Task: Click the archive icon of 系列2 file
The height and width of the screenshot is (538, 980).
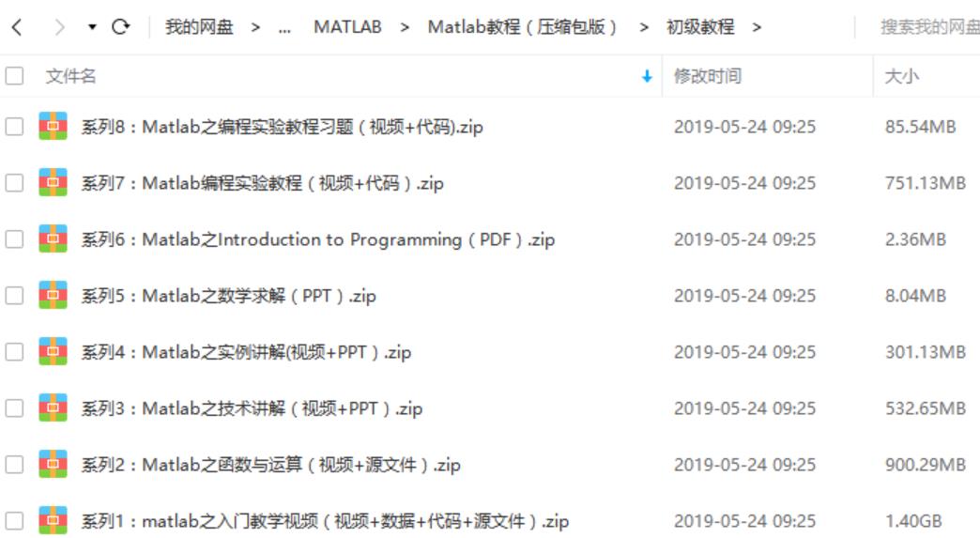Action: pyautogui.click(x=54, y=463)
